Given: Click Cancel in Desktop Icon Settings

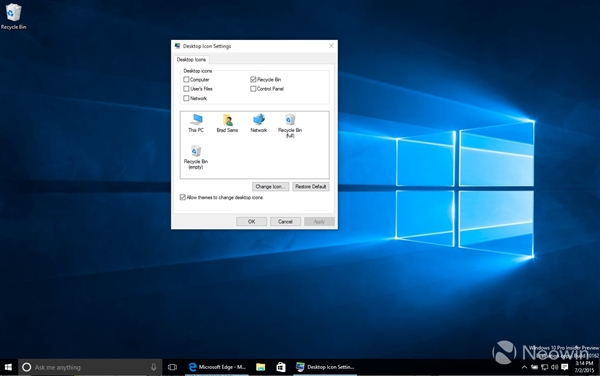Looking at the screenshot, I should [x=285, y=221].
